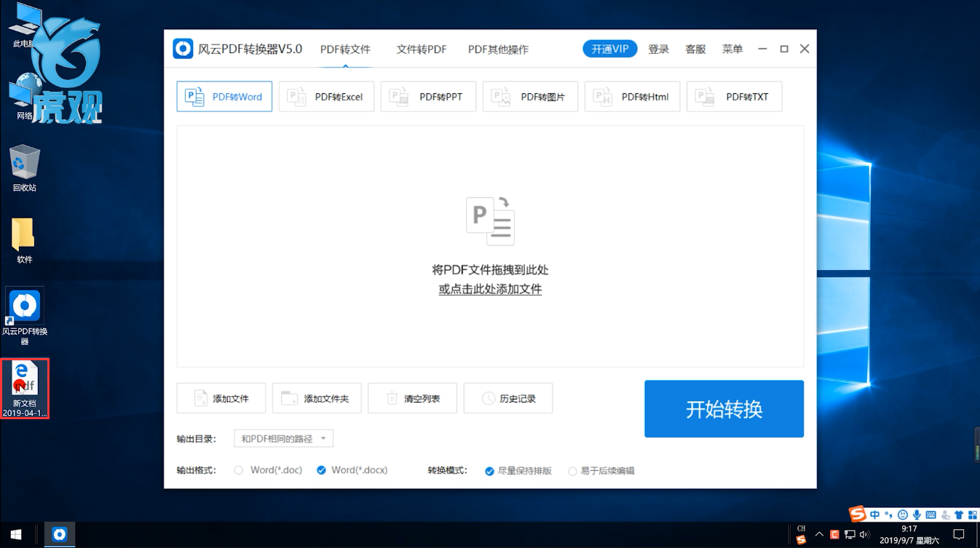980x548 pixels.
Task: Click the 添加文件 button
Action: point(221,398)
